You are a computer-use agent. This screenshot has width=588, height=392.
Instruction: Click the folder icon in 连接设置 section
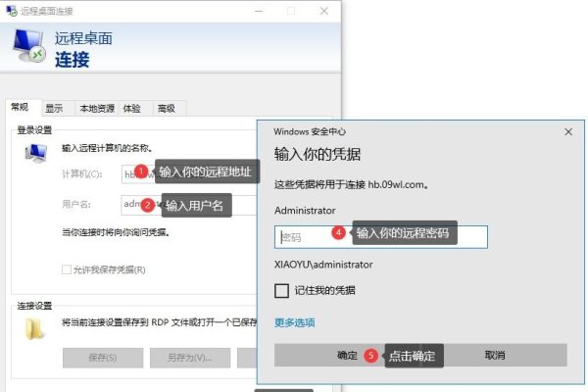[34, 329]
